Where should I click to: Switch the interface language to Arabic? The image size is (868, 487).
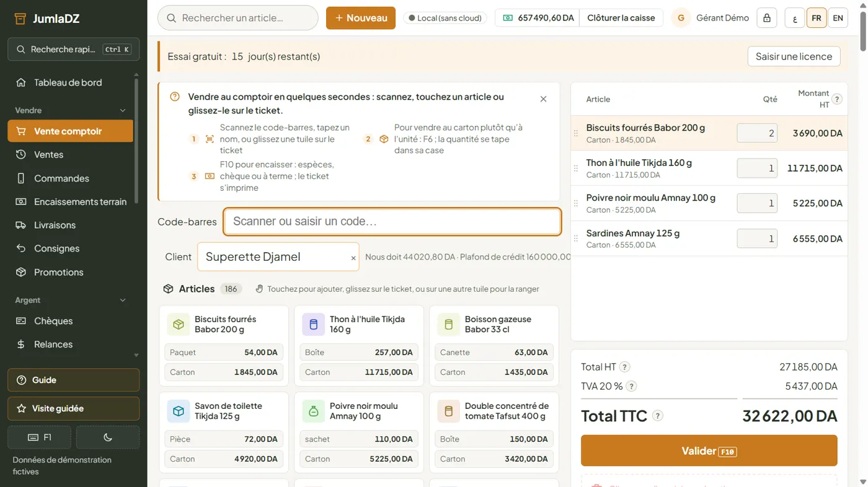[x=794, y=18]
